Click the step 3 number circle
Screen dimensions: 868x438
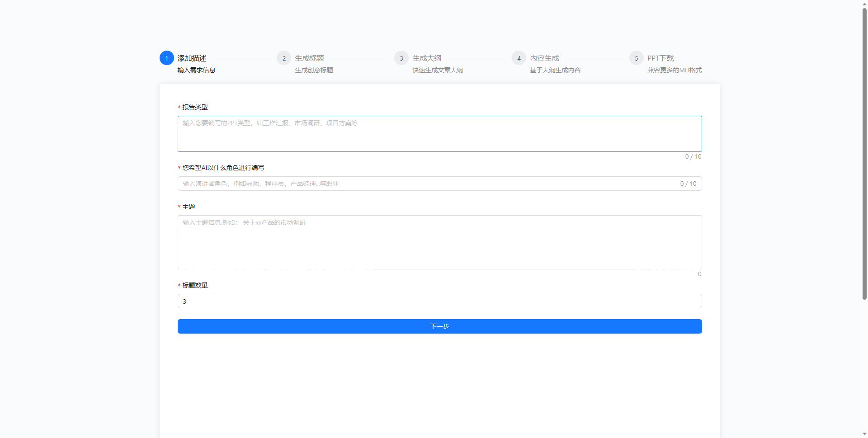(401, 58)
